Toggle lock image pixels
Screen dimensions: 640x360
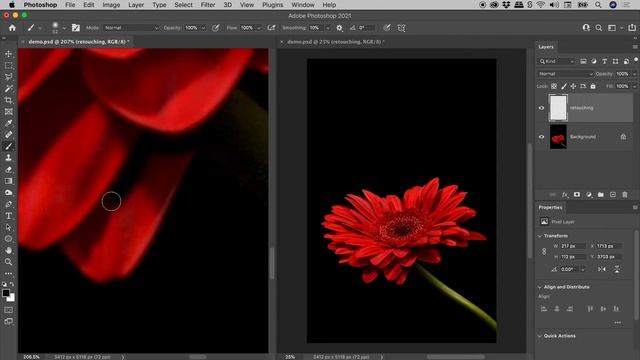(564, 86)
